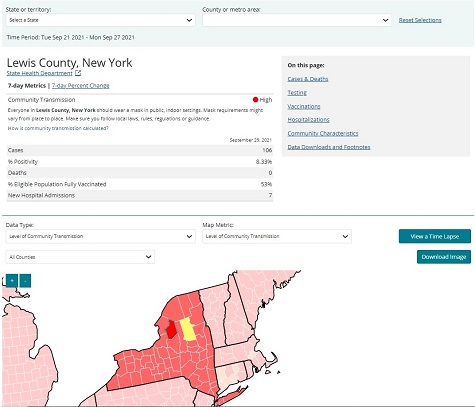Expand the County or metro area dropdown
Screen dimensions: 475x407
(297, 20)
